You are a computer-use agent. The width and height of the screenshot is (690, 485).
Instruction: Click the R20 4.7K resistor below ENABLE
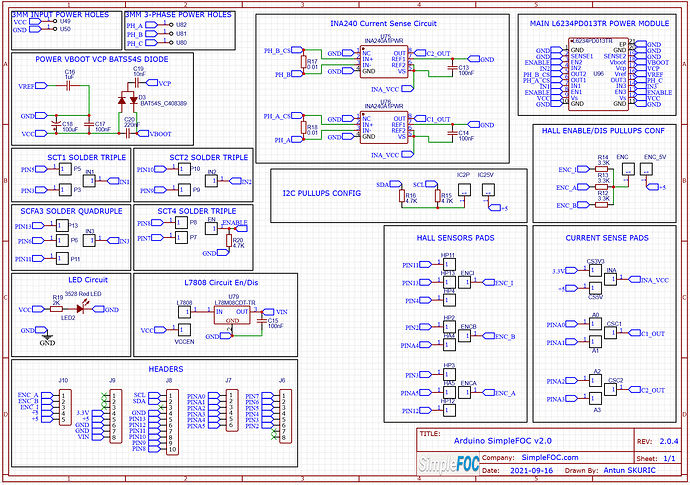coord(229,240)
